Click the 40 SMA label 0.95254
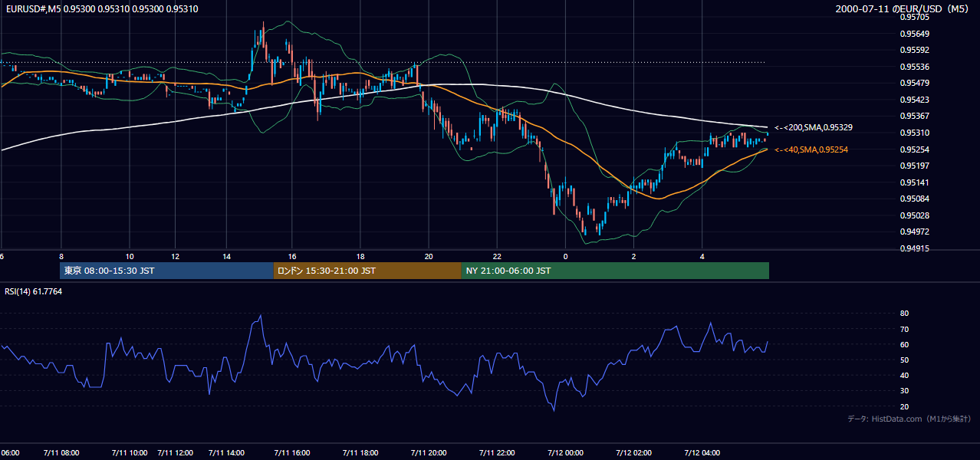 coord(811,149)
